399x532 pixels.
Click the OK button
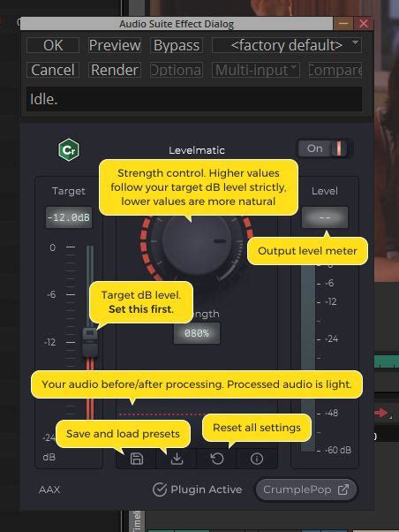(53, 45)
